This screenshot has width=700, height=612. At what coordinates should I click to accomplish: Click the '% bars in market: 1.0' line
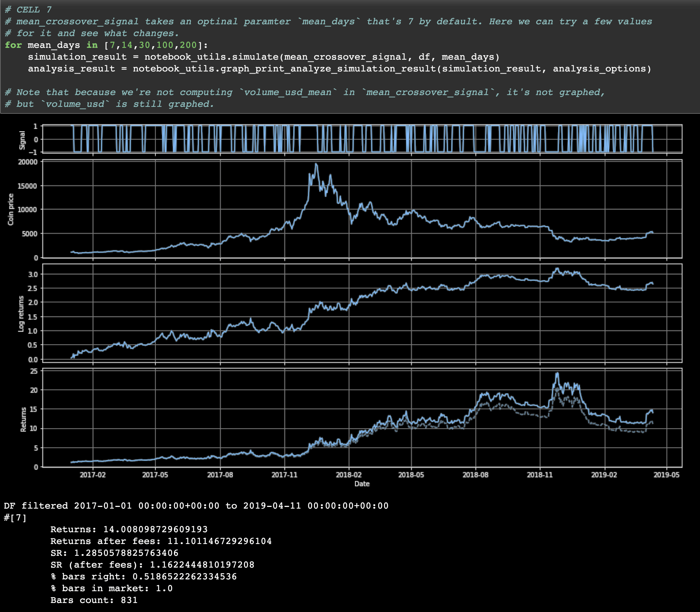[x=111, y=588]
